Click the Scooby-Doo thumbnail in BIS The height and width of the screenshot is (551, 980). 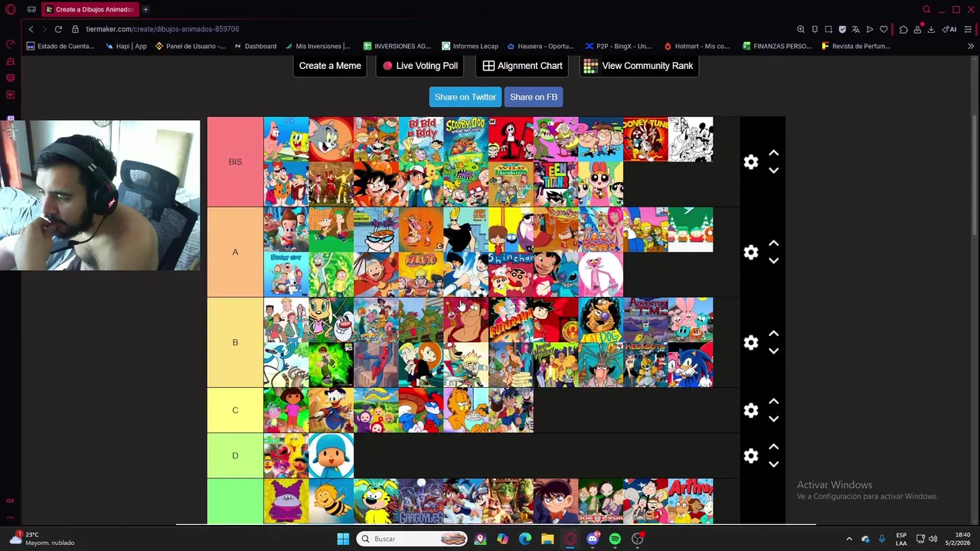click(466, 139)
